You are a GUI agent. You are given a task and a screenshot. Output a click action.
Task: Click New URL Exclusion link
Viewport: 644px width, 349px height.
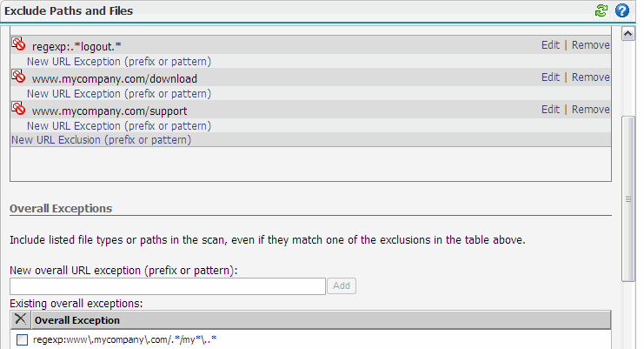pyautogui.click(x=101, y=139)
